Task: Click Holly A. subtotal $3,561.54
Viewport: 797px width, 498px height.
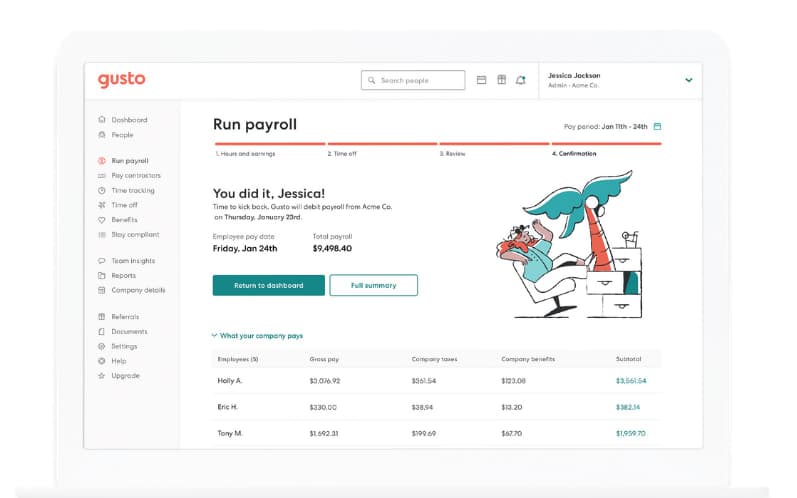Action: 631,381
